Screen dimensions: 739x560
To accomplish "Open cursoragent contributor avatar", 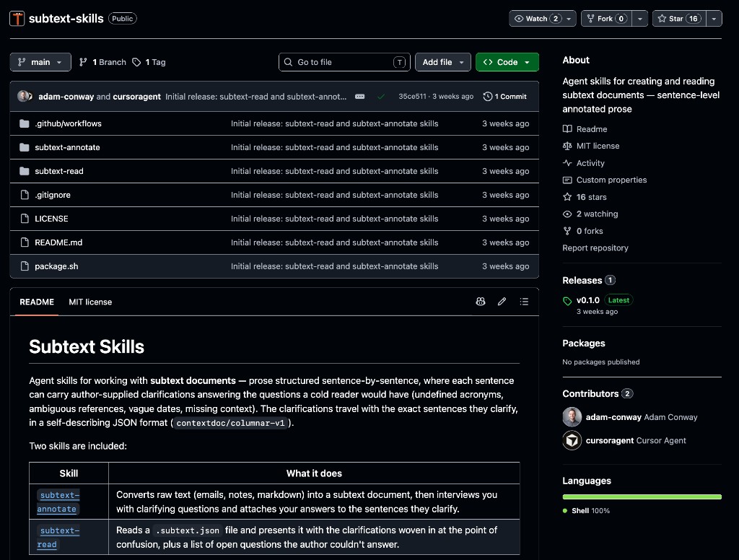I will click(572, 441).
